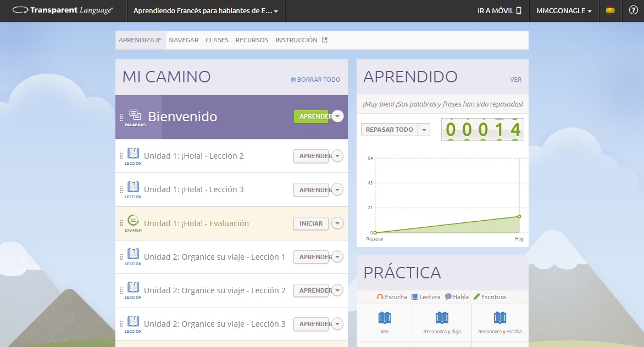Click the Escritura pencil icon
Screen dimensions: 644x347
point(476,296)
